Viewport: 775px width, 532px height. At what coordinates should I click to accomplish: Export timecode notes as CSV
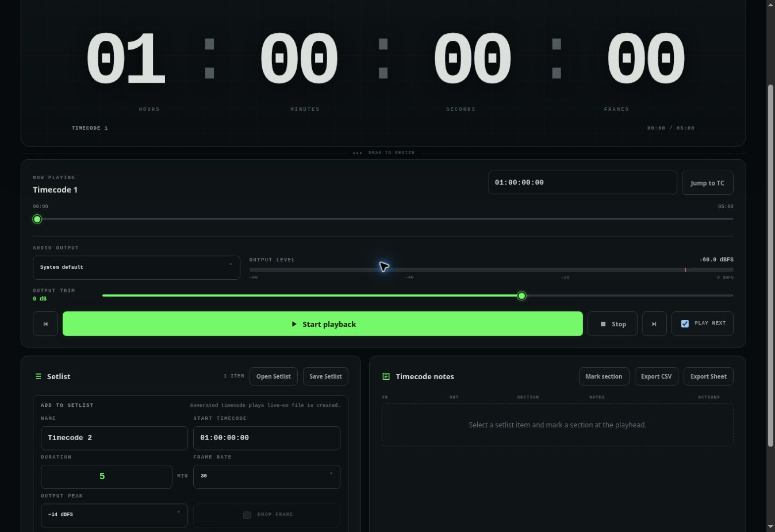[x=656, y=376]
